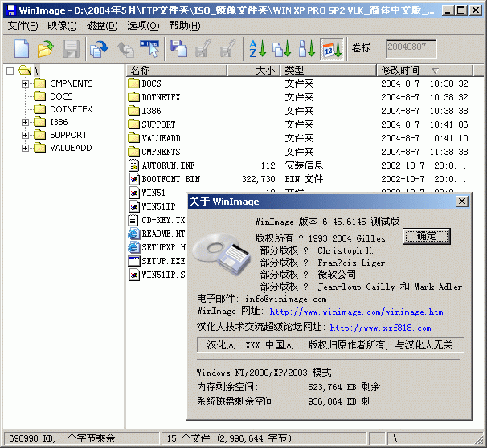Image resolution: width=487 pixels, height=448 pixels.
Task: Click the select-pointer toolbar icon
Action: coord(149,49)
